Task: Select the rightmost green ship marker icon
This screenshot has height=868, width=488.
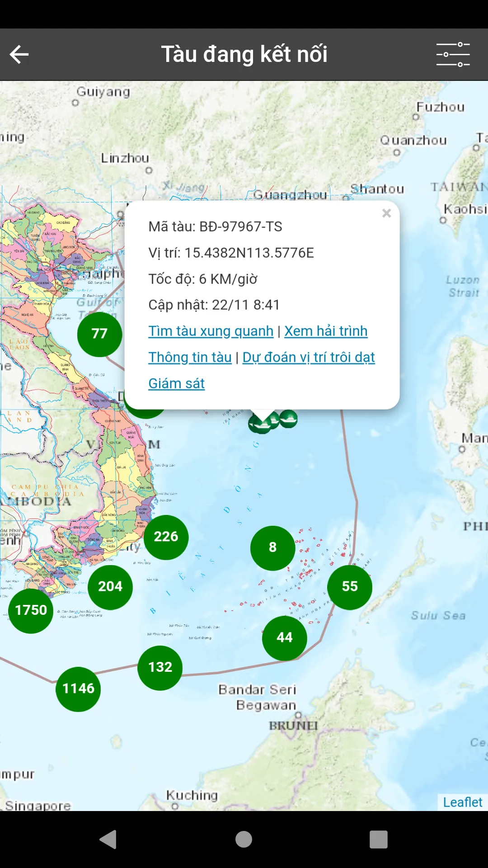Action: (288, 419)
